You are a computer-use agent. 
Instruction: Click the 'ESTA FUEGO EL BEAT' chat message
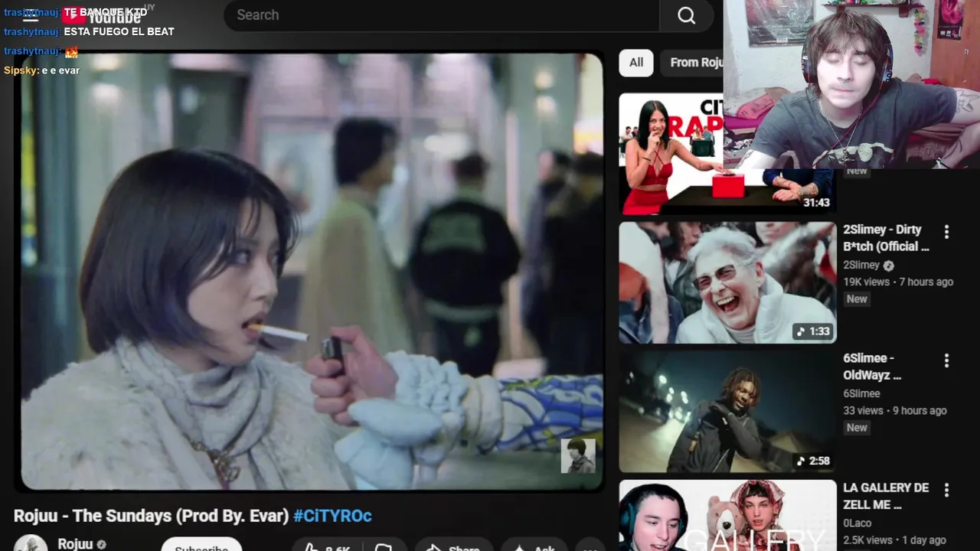pyautogui.click(x=119, y=31)
